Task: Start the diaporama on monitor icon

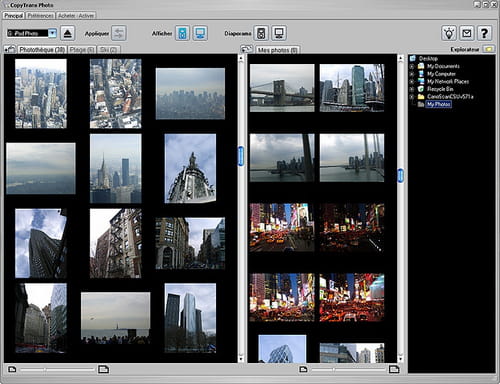Action: tap(279, 33)
